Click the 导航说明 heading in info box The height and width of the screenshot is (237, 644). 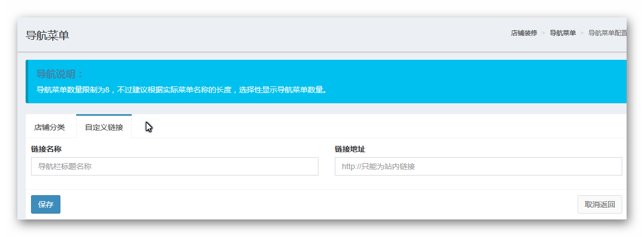click(60, 74)
